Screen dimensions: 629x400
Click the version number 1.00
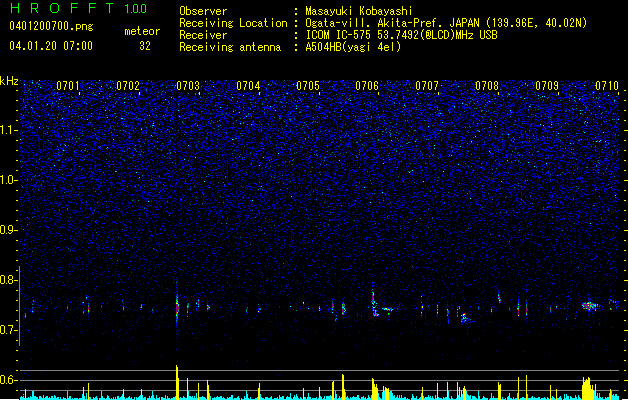[x=135, y=8]
